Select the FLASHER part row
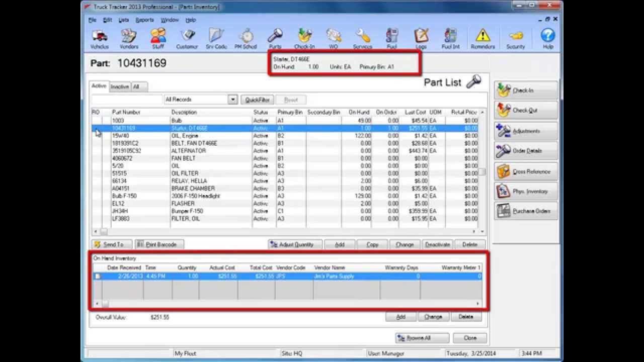Screen dimensions: 644x362 click(285, 204)
